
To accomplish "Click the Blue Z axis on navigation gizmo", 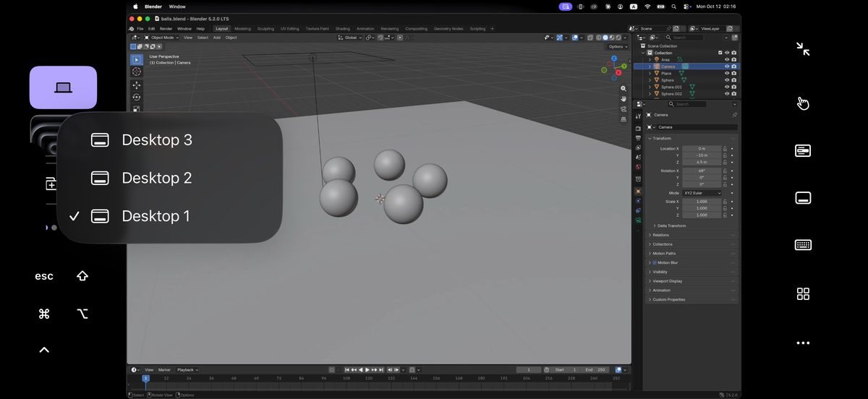I will click(614, 58).
